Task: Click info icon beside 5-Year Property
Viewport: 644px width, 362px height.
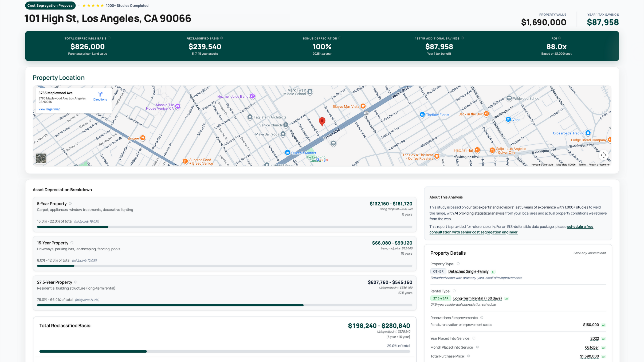Action: [70, 204]
